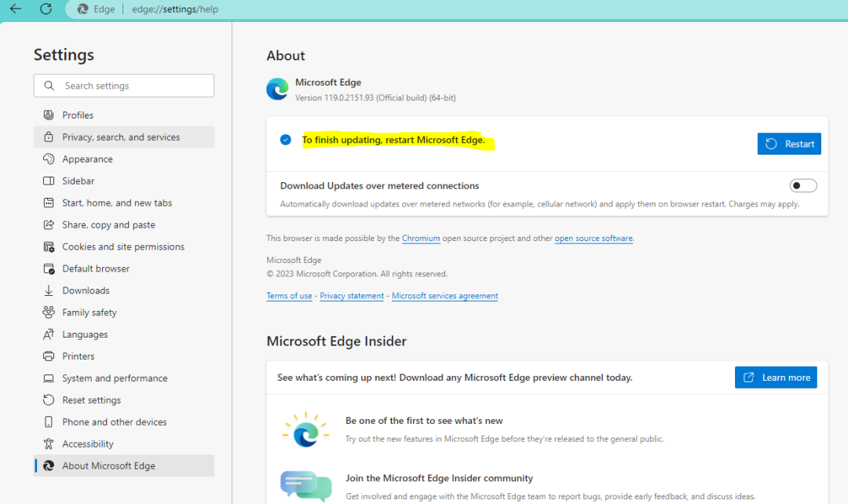Screen dimensions: 848x504
Task: Open Privacy, search, and services settings
Action: pyautogui.click(x=121, y=137)
